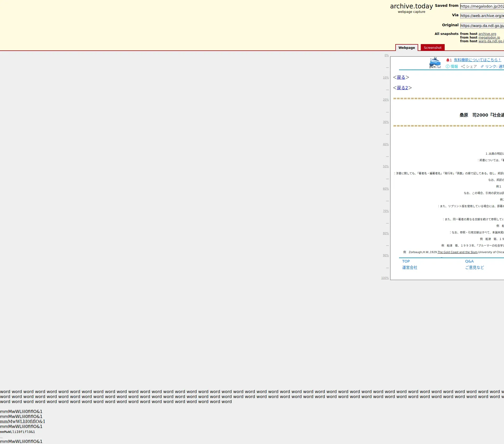Click The Gold Coast and the Slum link
The image size is (504, 444).
(x=458, y=252)
